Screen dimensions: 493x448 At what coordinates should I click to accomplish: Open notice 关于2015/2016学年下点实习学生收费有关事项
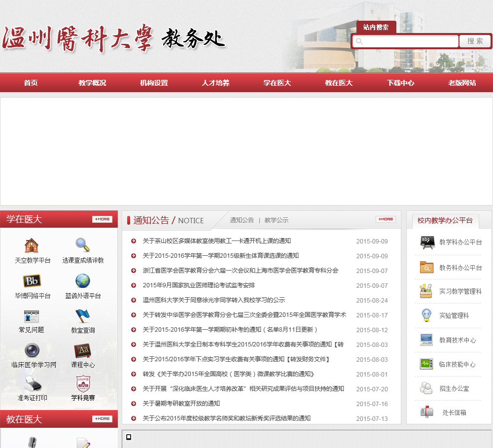point(236,359)
